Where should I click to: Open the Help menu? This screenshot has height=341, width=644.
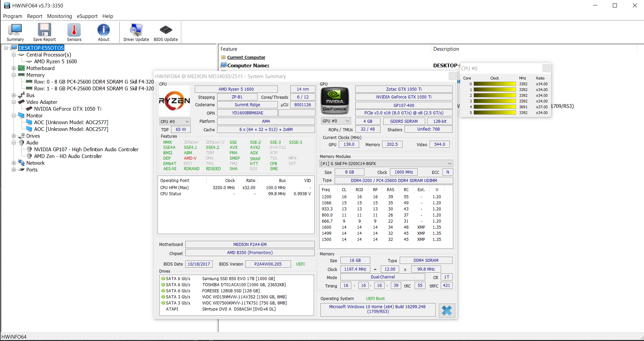click(x=108, y=16)
